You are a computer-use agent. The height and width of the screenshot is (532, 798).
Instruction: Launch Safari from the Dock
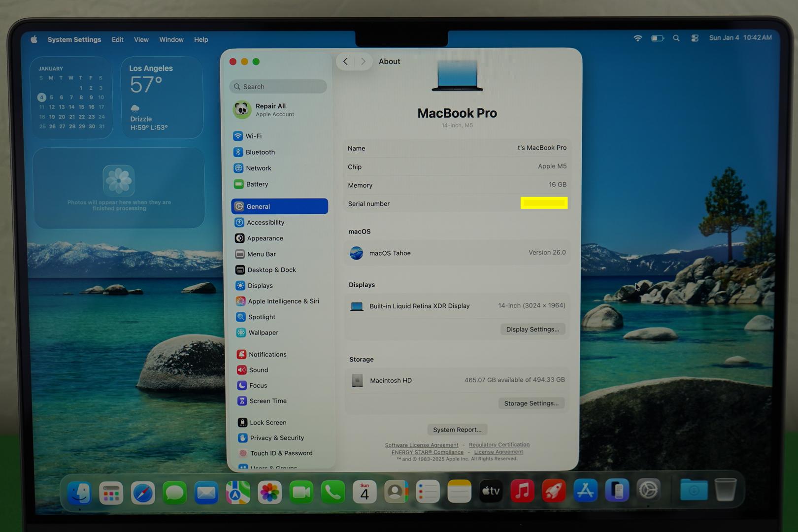coord(143,492)
